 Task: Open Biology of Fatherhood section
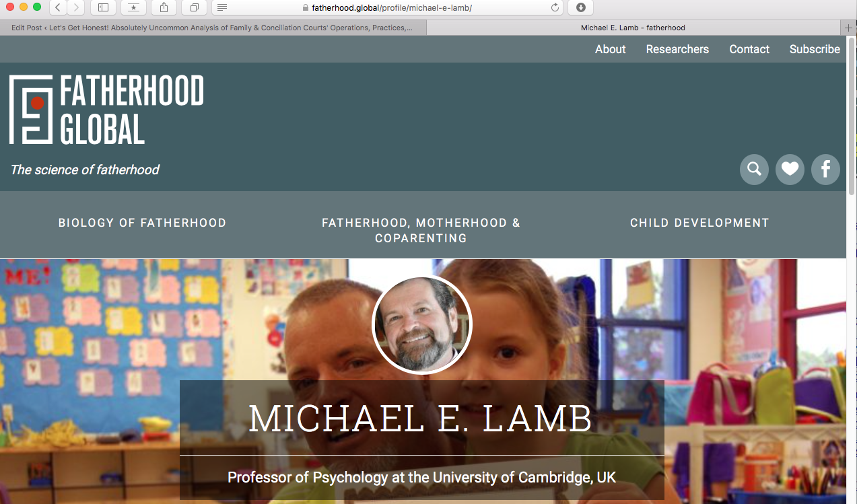[x=142, y=223]
